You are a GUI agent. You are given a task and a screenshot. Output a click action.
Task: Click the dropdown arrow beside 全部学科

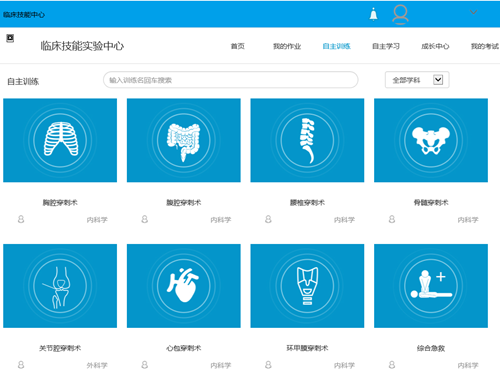pyautogui.click(x=438, y=80)
